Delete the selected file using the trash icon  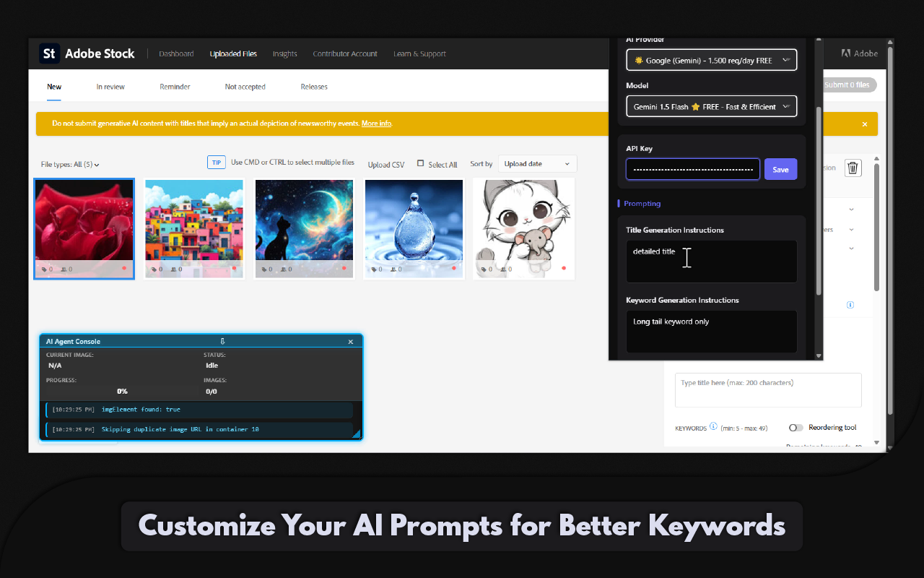click(x=853, y=168)
